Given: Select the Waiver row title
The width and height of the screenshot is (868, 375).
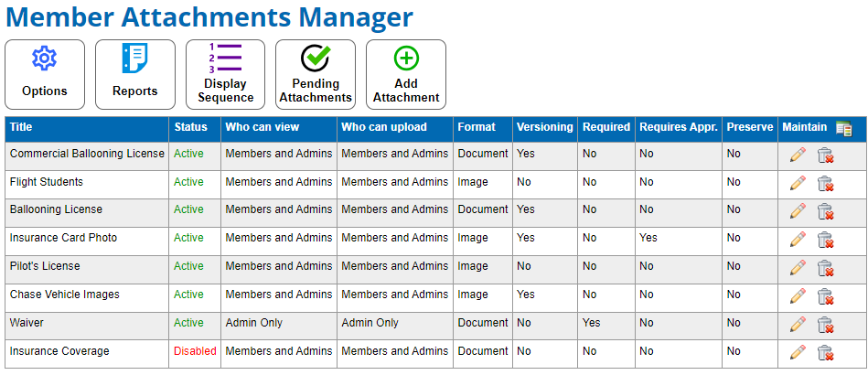Looking at the screenshot, I should click(x=27, y=323).
